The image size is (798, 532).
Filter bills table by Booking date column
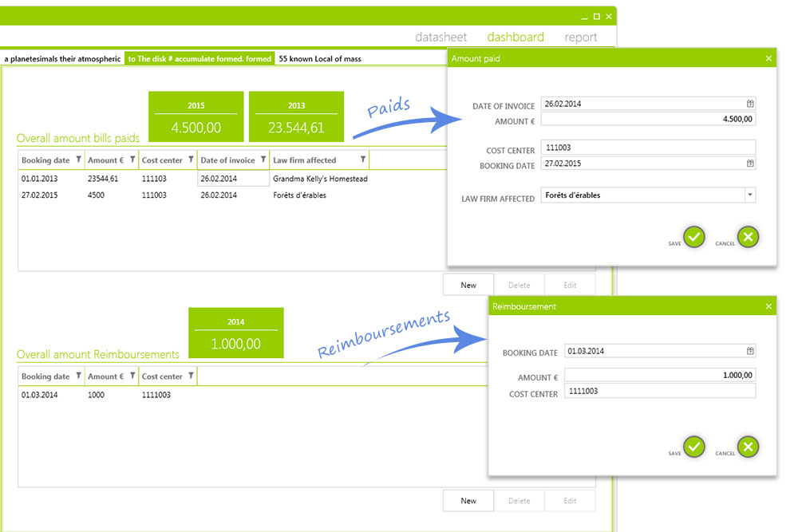(78, 160)
